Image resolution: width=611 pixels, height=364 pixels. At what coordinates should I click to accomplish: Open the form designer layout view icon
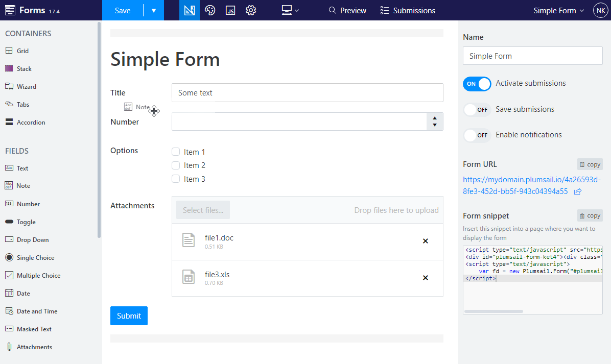click(x=190, y=10)
